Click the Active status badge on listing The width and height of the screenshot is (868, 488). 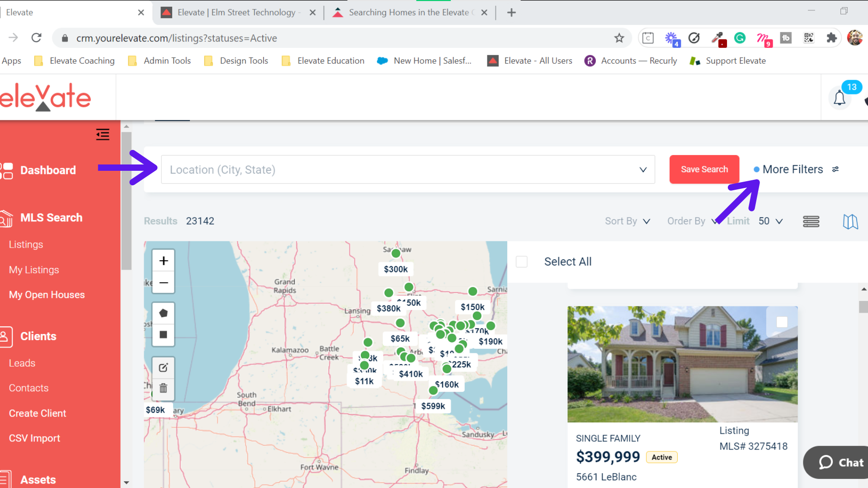(x=662, y=457)
